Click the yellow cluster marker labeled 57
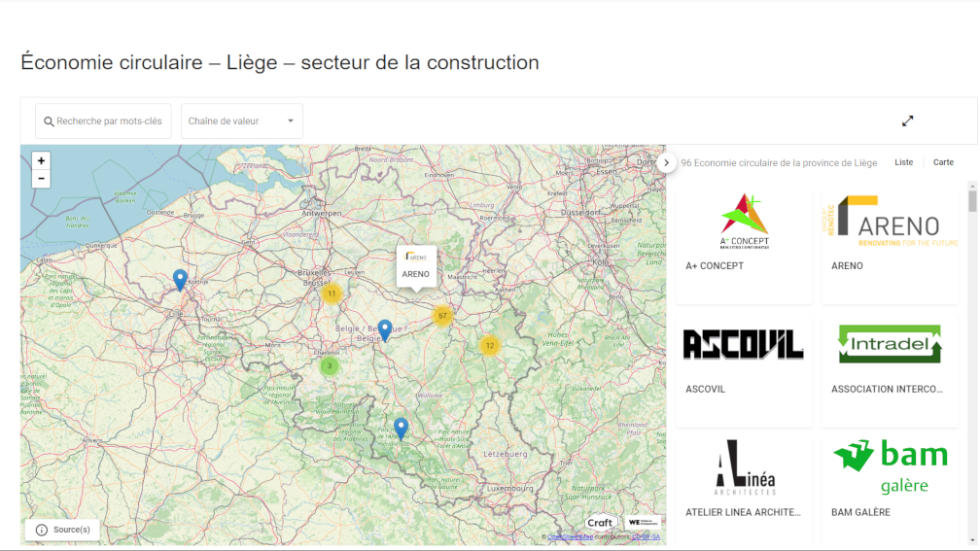Screen dimensions: 980x551 click(442, 316)
